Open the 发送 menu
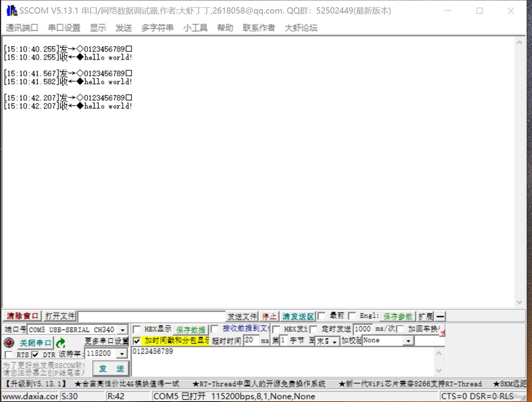Viewport: 532px width, 402px height. click(124, 28)
